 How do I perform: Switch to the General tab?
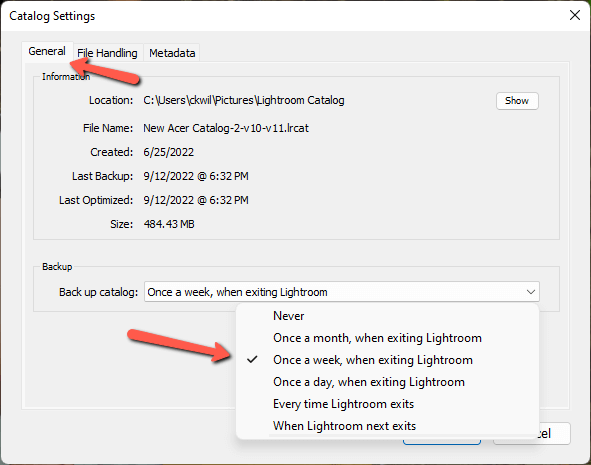point(47,51)
